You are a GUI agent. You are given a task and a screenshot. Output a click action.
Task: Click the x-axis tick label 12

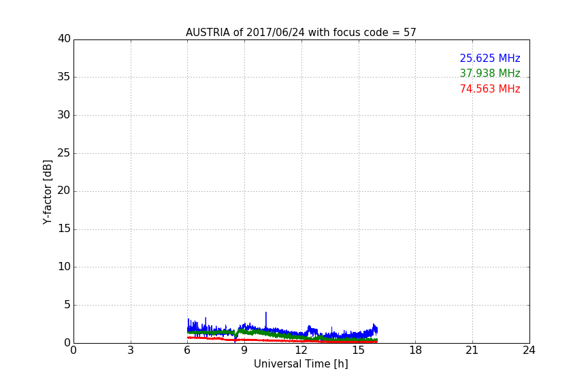(301, 350)
